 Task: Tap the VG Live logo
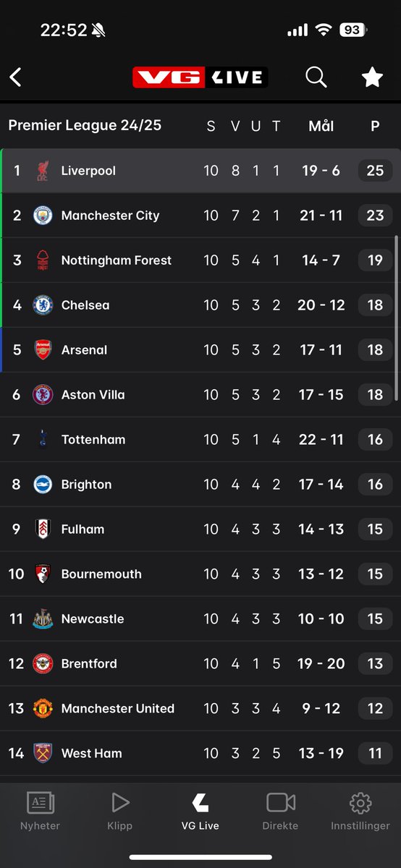pos(200,77)
